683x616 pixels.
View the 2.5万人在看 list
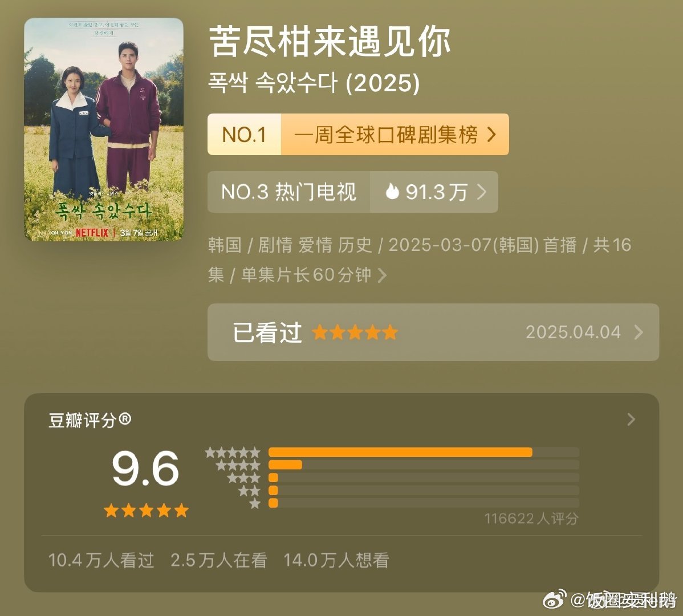219,560
